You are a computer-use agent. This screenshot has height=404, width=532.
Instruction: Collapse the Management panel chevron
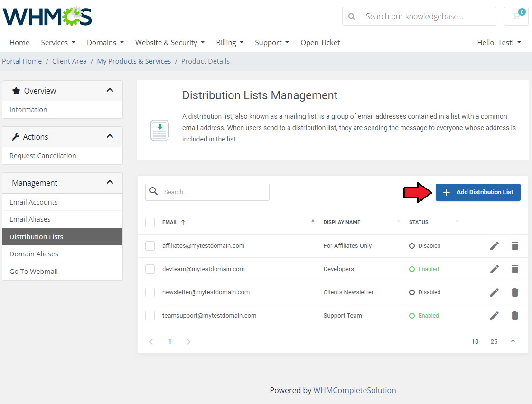tap(110, 182)
